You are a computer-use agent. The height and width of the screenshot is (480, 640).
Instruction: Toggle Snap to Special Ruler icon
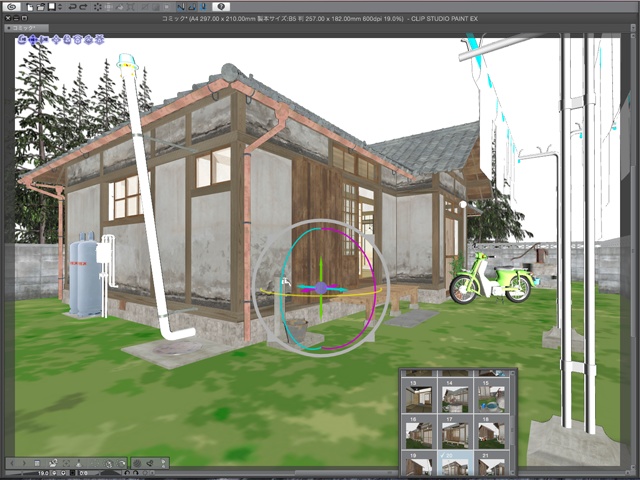[192, 7]
